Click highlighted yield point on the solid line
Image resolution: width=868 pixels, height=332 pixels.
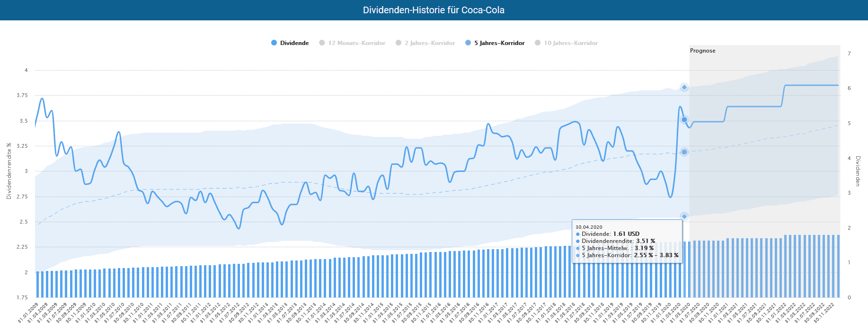[x=684, y=120]
